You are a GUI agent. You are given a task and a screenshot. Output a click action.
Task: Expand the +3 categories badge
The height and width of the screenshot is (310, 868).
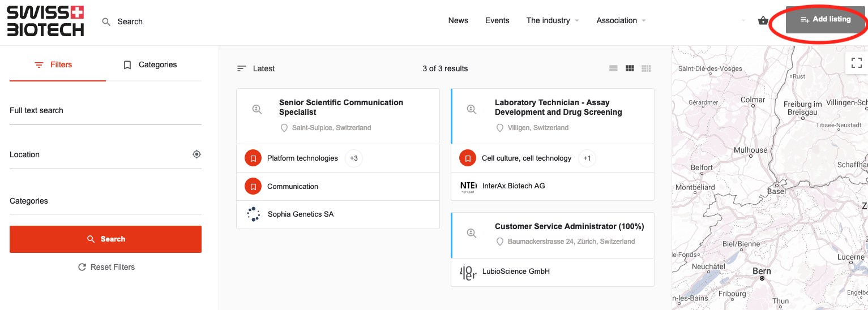[354, 158]
